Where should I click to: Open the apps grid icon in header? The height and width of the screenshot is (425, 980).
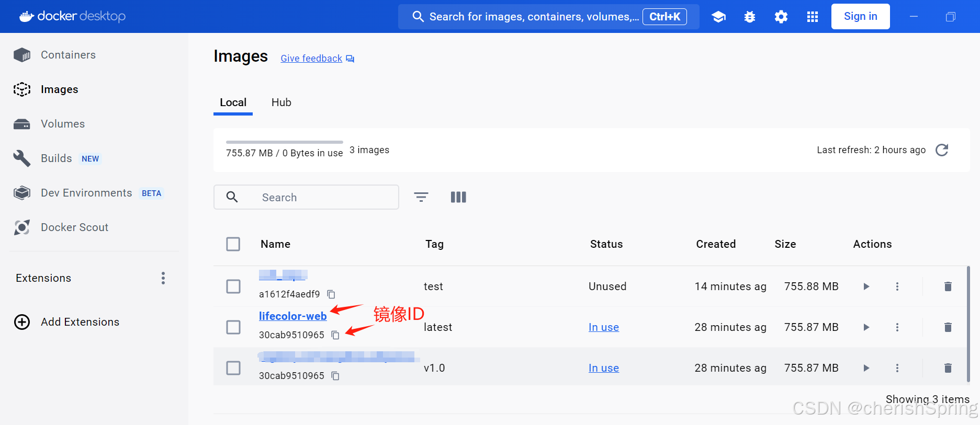click(813, 17)
